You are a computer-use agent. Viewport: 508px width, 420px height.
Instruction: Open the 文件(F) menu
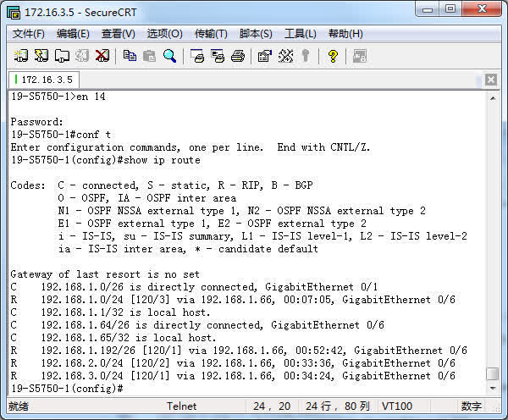coord(29,34)
